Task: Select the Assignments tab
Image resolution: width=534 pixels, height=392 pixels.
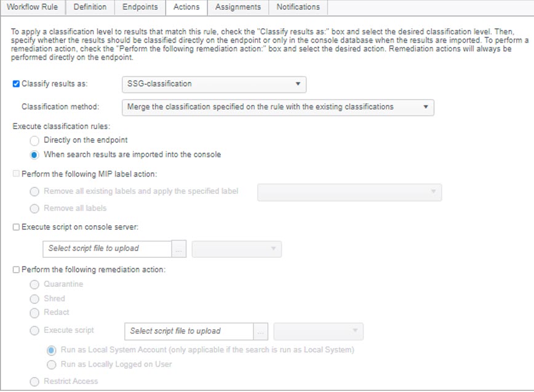Action: click(x=238, y=7)
